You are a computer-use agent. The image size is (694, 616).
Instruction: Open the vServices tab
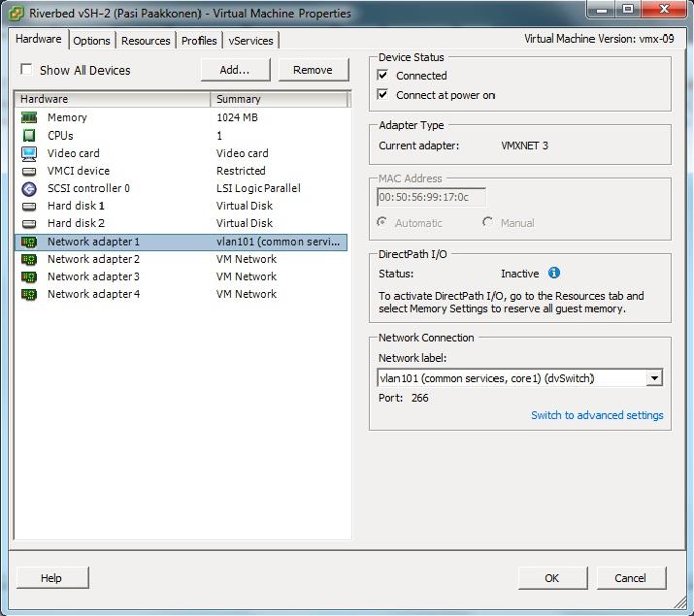pos(250,41)
